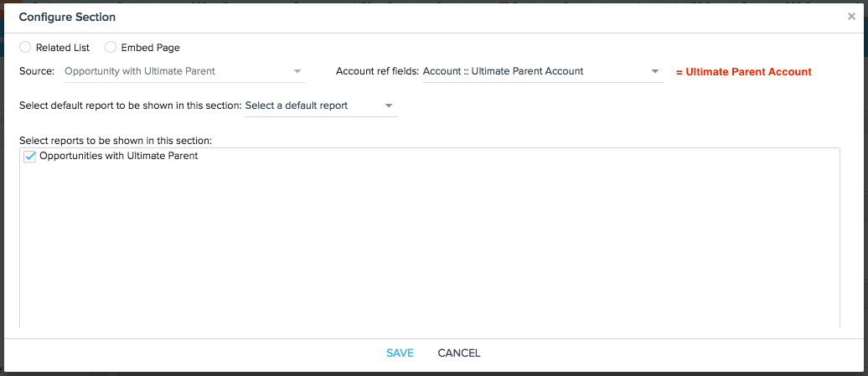Click the default report dropdown arrow
The image size is (868, 376).
coord(389,106)
